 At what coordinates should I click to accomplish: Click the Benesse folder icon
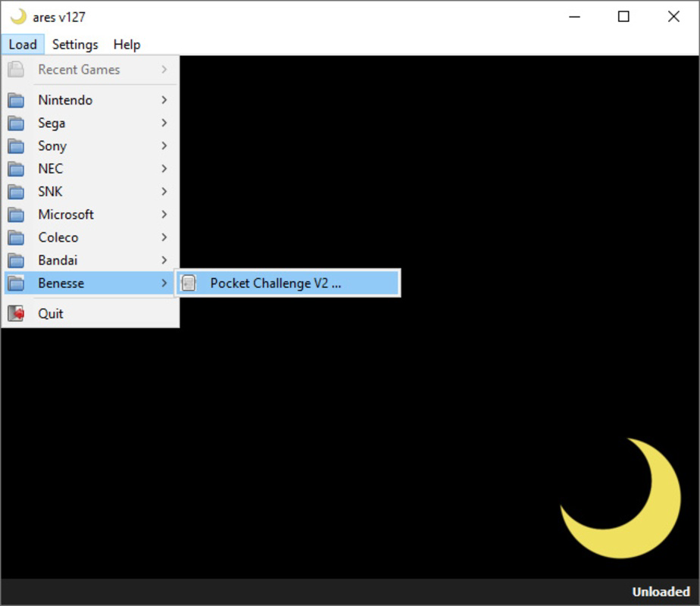click(x=16, y=283)
